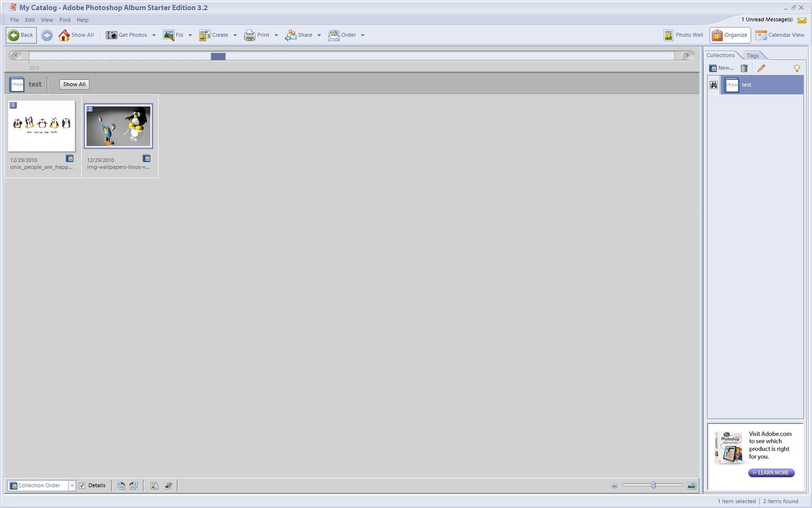The width and height of the screenshot is (812, 508).
Task: Click the timeline left arrow
Action: point(16,56)
